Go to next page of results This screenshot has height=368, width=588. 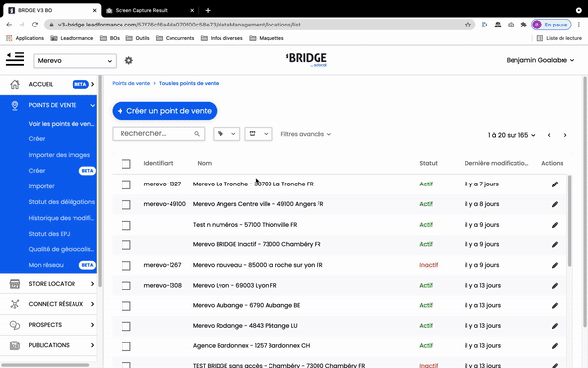click(x=565, y=135)
